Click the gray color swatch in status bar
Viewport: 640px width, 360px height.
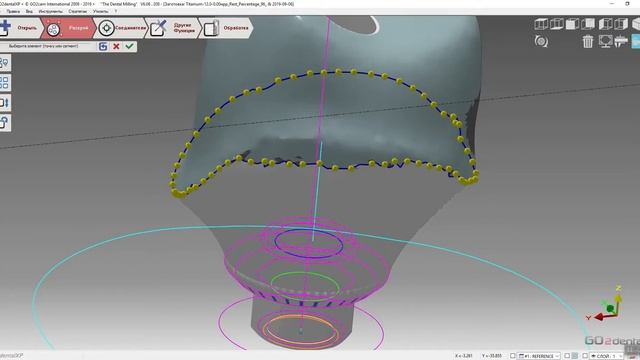[x=575, y=356]
